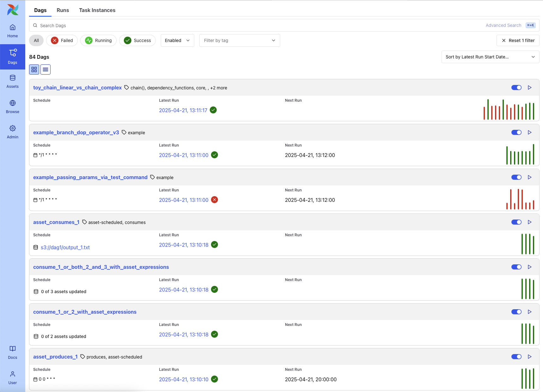Pause the toy_chain_linear_vs_chain_complex DAG
Viewport: 543px width, 392px height.
(516, 87)
